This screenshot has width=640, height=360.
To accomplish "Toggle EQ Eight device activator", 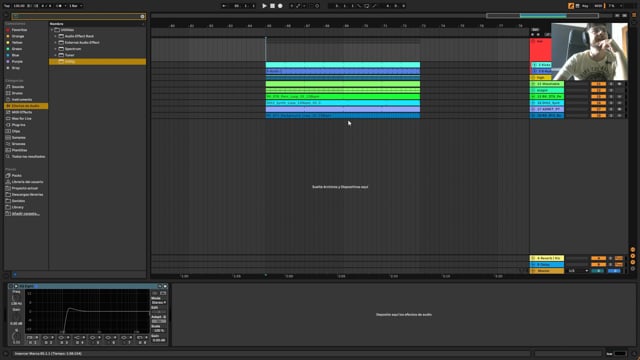I will (11, 286).
